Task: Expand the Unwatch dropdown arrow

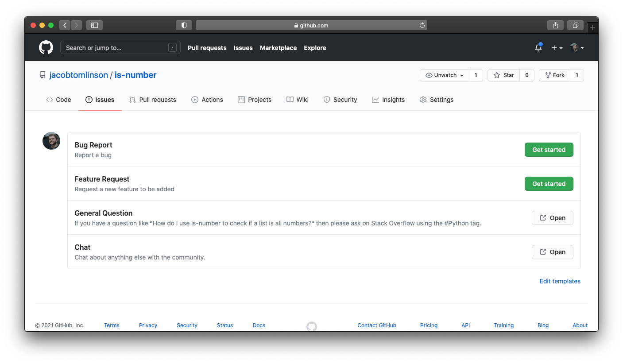Action: (x=461, y=75)
